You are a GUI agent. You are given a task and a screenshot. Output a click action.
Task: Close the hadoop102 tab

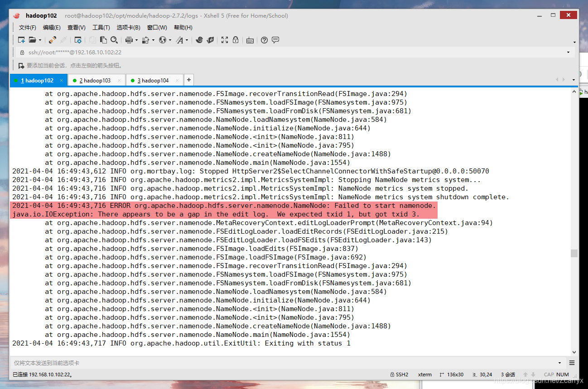point(62,81)
